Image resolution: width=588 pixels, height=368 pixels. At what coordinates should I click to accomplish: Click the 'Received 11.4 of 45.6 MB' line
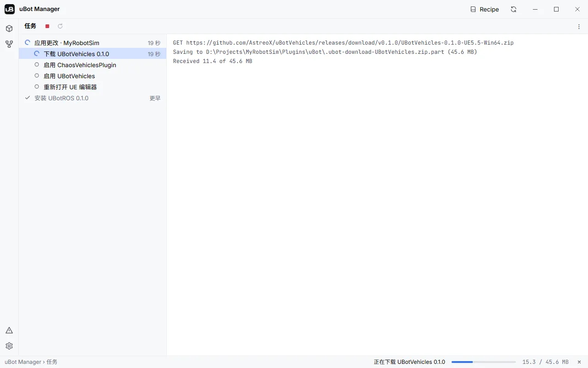point(213,61)
